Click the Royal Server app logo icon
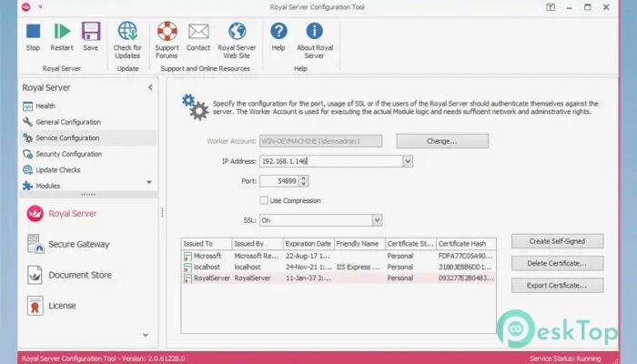 pos(26,7)
